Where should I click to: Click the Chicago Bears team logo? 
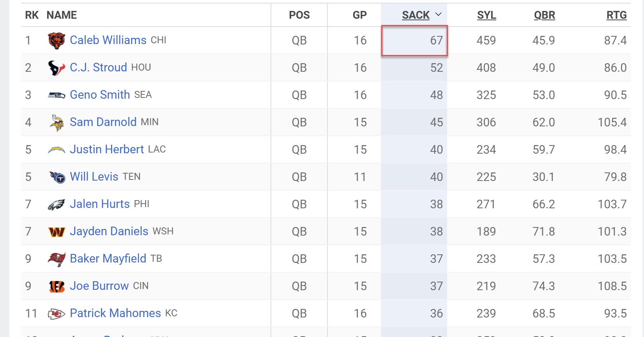[x=57, y=41]
